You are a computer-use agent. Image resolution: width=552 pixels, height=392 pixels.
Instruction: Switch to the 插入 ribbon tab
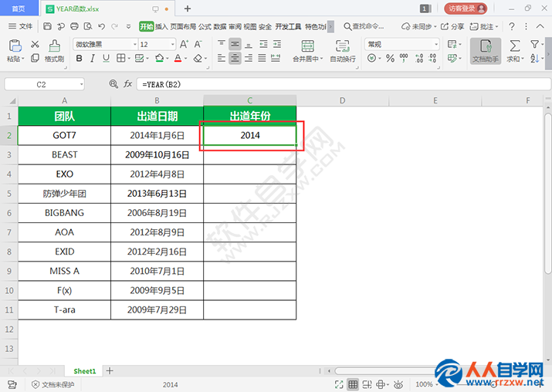161,26
